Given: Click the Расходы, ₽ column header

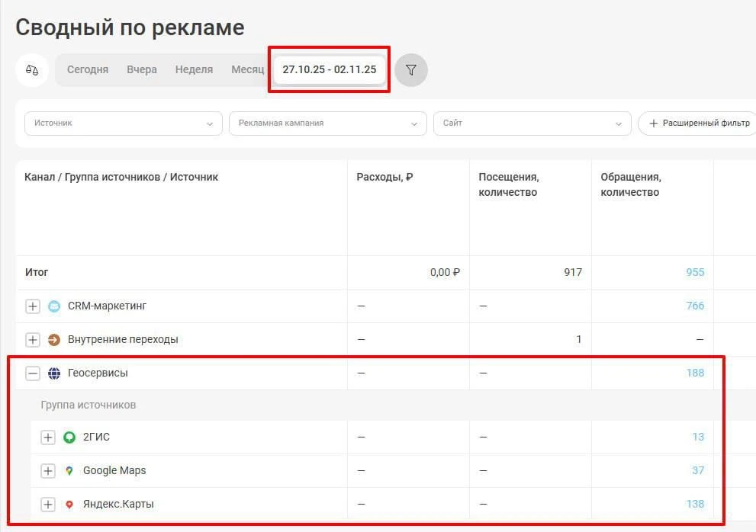Looking at the screenshot, I should click(384, 178).
